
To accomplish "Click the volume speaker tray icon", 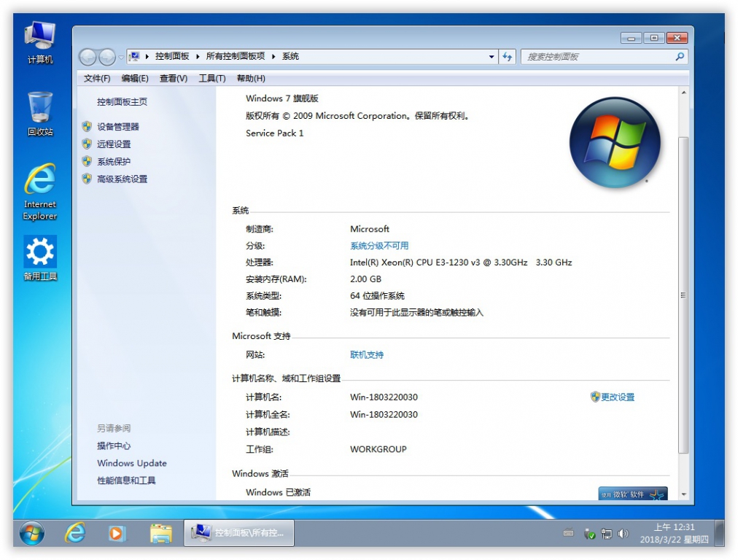I will pos(624,534).
